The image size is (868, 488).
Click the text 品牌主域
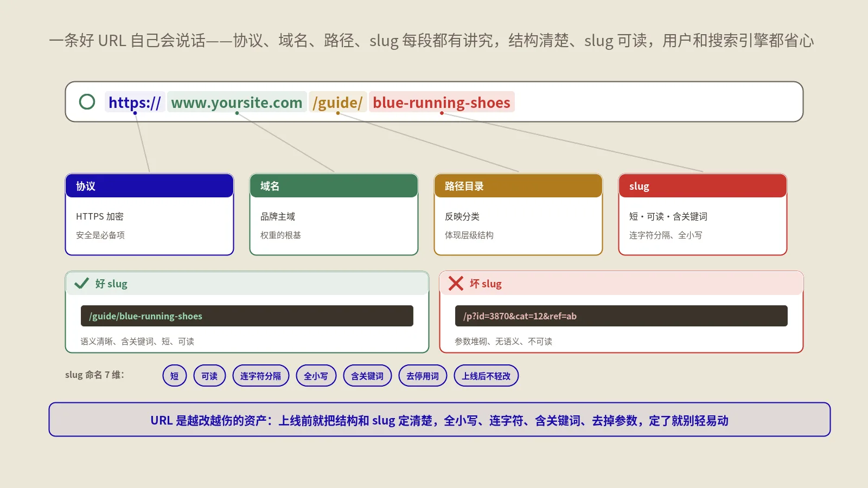tap(278, 216)
